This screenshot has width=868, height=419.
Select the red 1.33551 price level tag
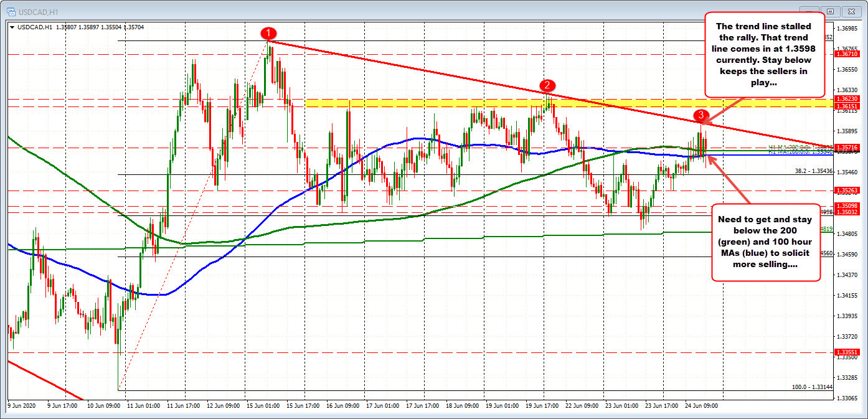846,352
